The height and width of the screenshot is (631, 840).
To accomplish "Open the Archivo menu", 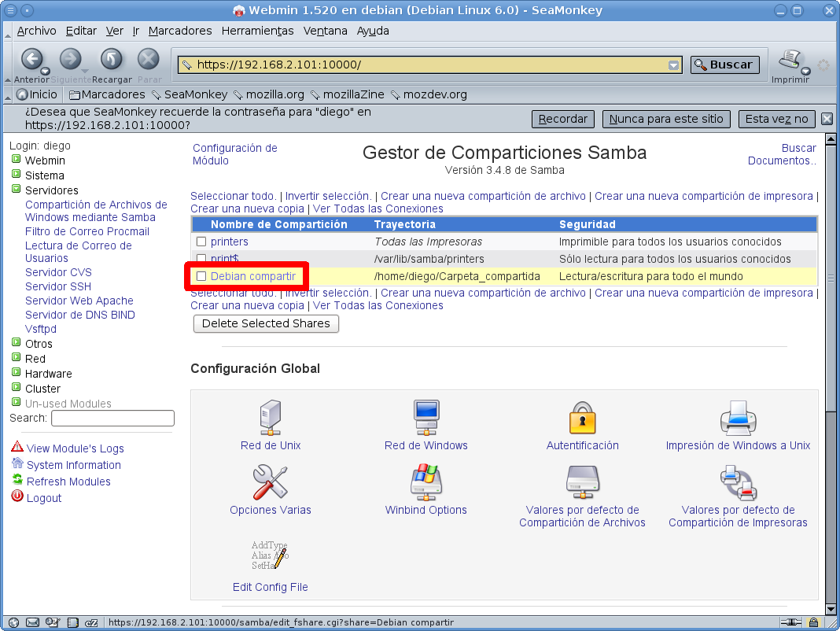I will click(x=36, y=31).
